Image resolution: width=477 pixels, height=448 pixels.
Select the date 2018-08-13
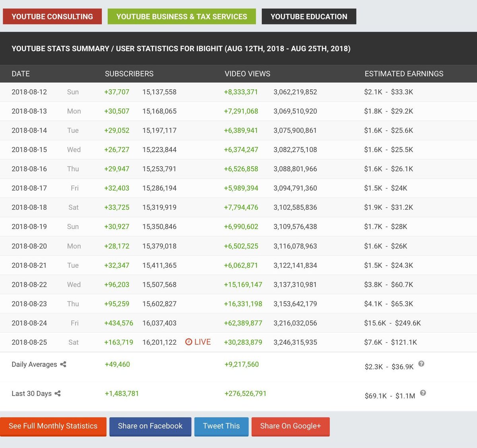(29, 111)
